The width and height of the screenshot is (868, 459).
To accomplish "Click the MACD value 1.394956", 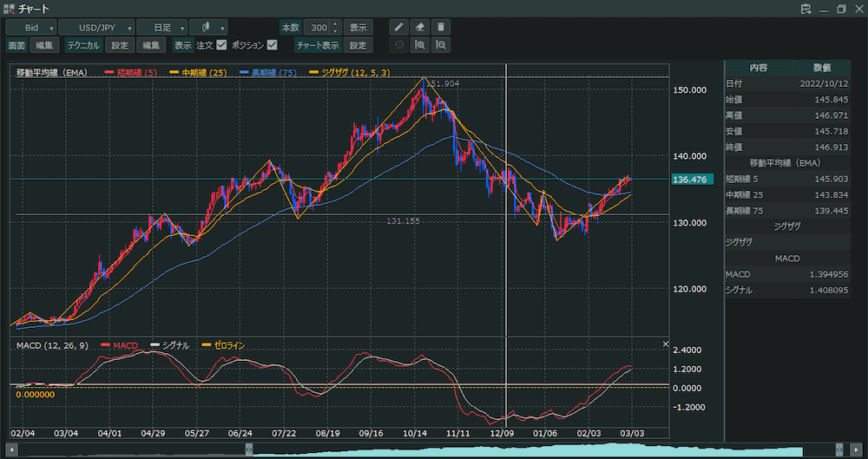I will point(829,274).
